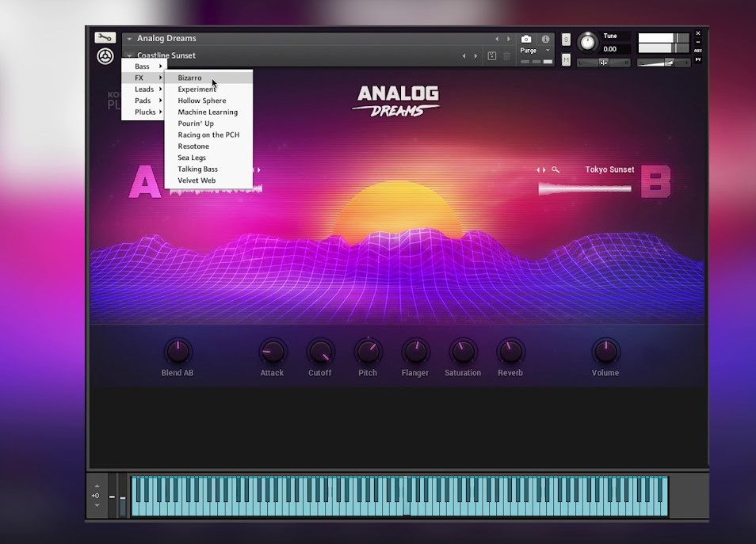Solo the instrument with the S button
Viewport: 756px width, 544px height.
click(x=566, y=40)
